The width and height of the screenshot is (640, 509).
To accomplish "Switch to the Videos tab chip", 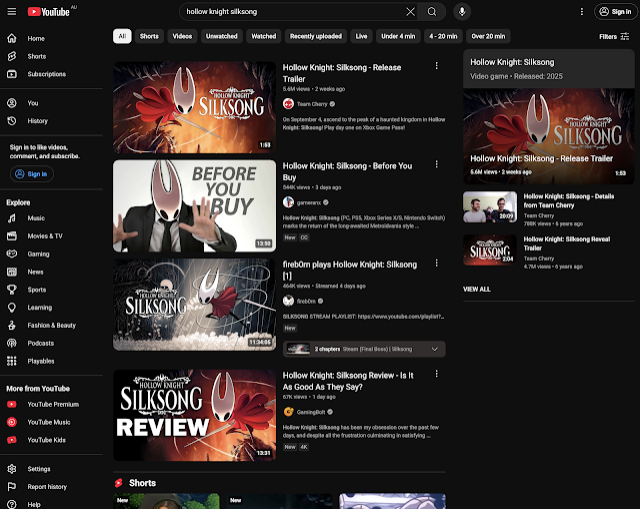I will tap(182, 36).
